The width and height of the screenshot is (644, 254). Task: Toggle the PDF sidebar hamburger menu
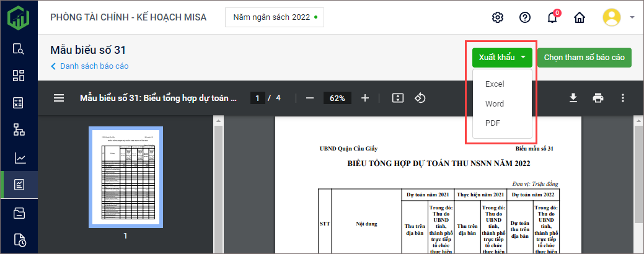(59, 98)
